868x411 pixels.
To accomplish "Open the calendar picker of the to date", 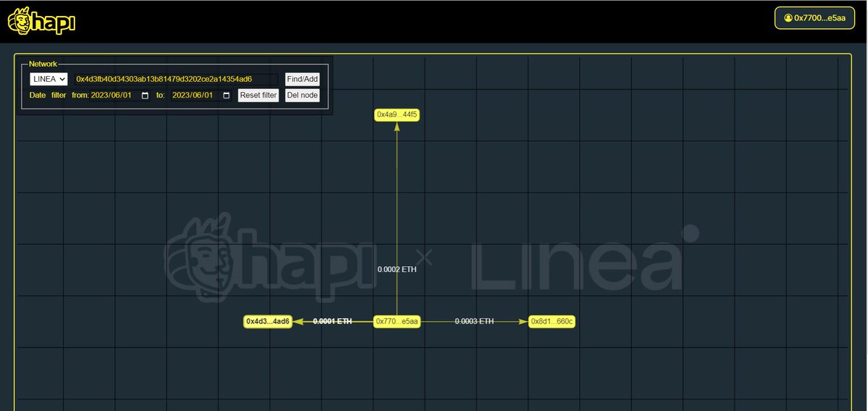I will click(x=226, y=96).
